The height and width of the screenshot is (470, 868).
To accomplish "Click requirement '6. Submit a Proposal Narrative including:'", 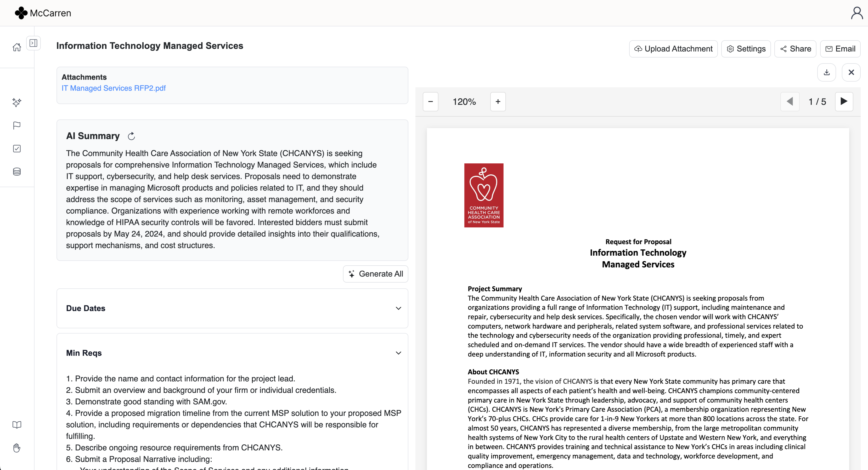I will tap(139, 459).
